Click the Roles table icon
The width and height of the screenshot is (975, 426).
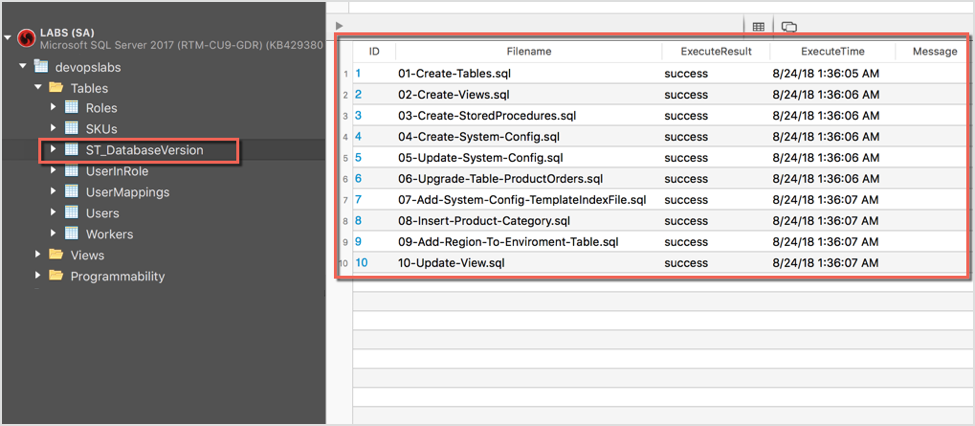(x=72, y=108)
